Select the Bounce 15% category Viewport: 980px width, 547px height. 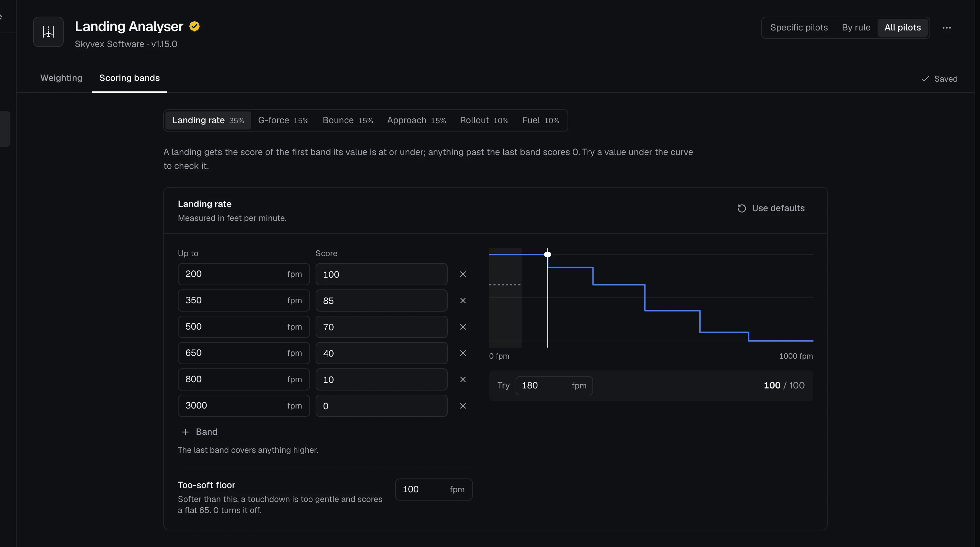click(x=348, y=120)
